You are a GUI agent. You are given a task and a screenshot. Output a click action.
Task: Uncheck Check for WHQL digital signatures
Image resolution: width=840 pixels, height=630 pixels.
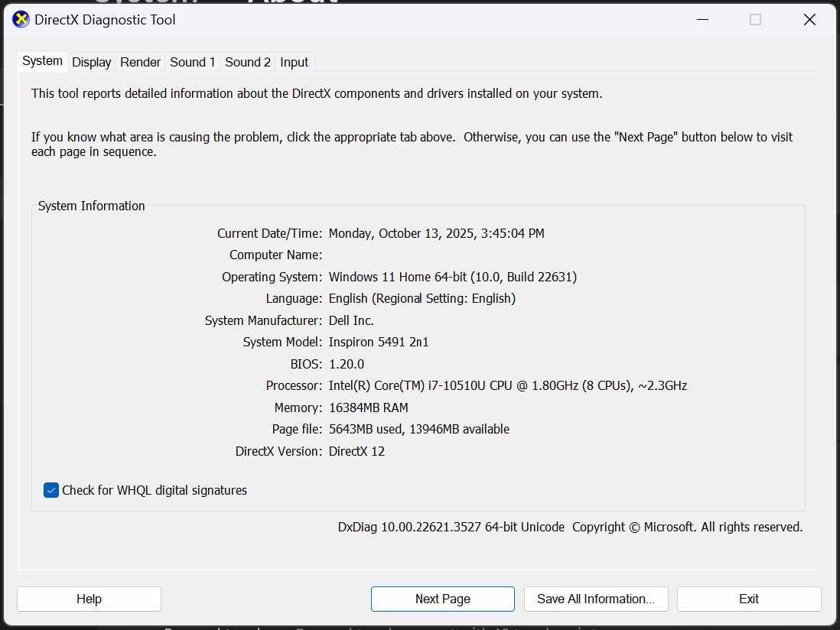pos(51,490)
